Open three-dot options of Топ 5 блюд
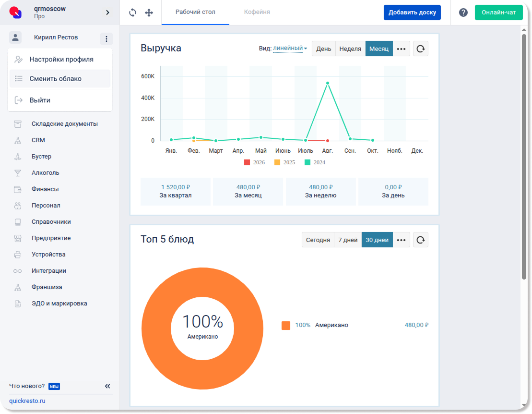 pos(401,240)
